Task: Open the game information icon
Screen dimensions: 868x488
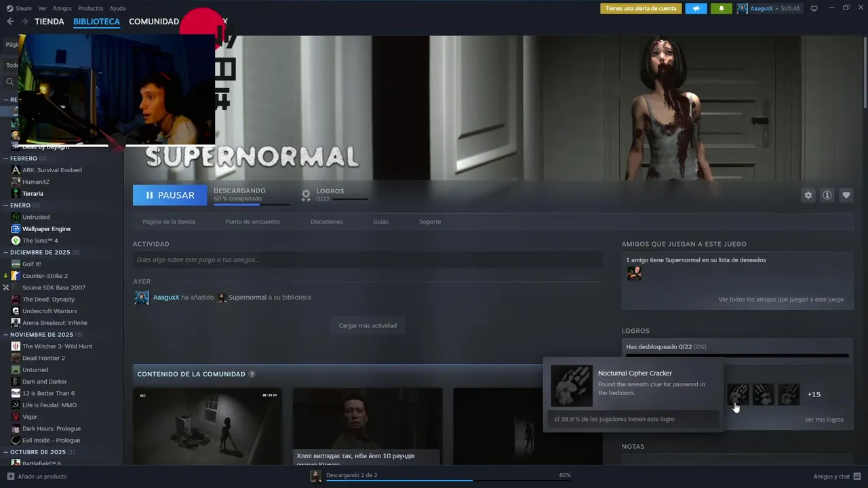Action: pos(827,195)
